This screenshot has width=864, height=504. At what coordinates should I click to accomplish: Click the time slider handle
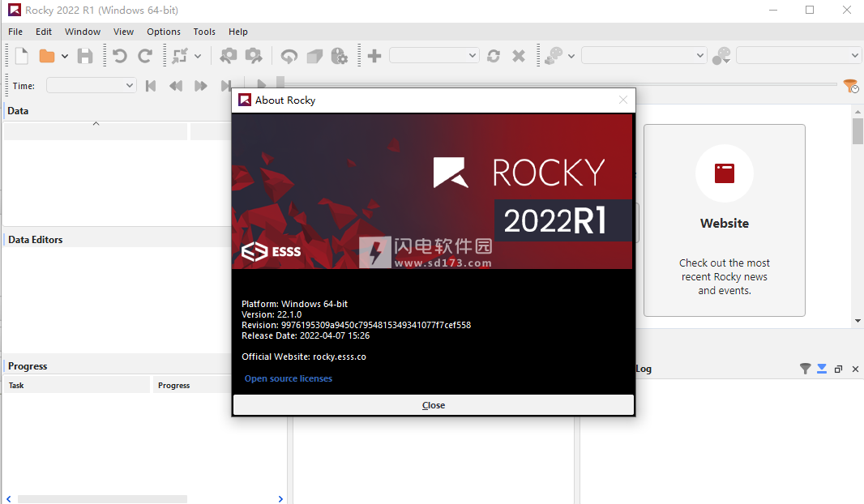click(280, 83)
